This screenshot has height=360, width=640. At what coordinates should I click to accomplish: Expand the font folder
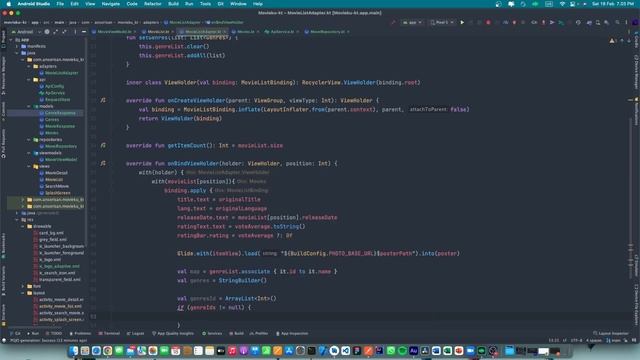coord(23,286)
